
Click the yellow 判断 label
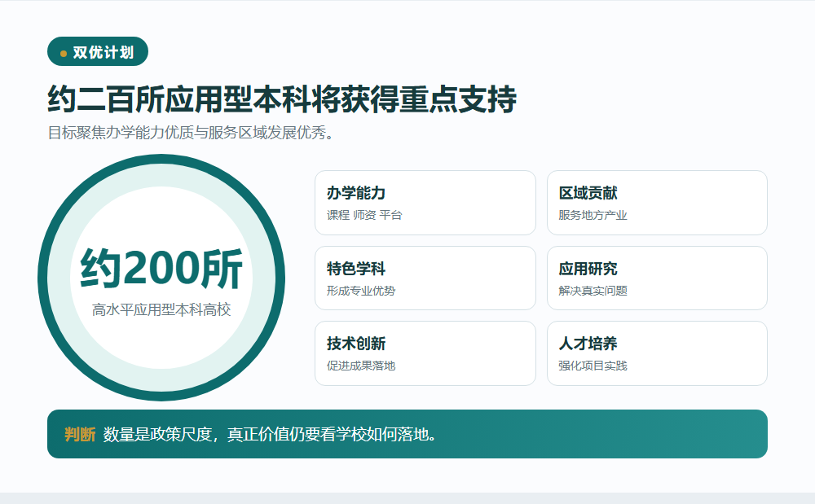[x=80, y=434]
